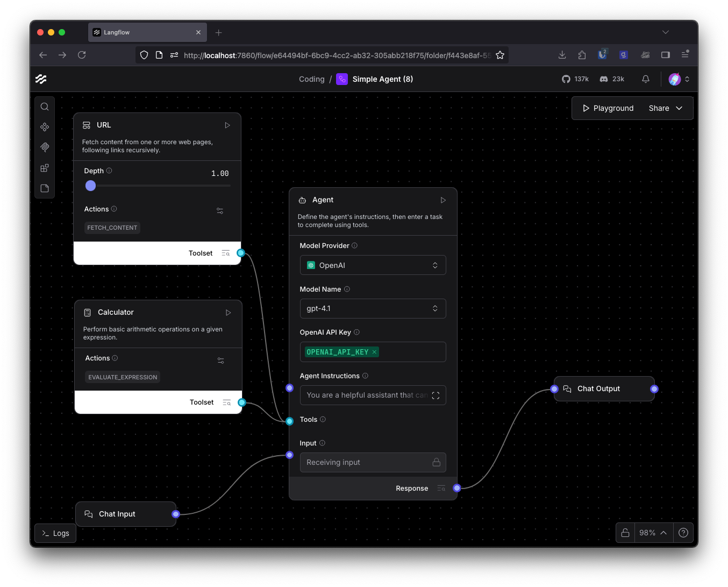Open the search panel in the sidebar
Viewport: 728px width, 587px height.
pyautogui.click(x=45, y=107)
